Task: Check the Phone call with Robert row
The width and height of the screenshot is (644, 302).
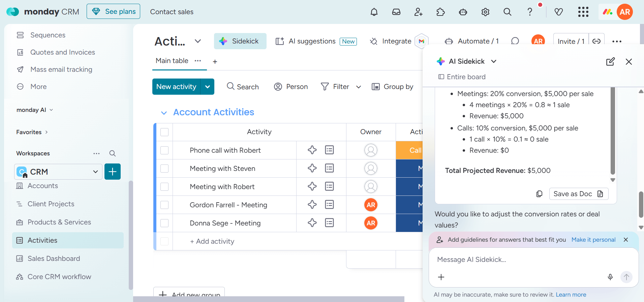Action: (x=164, y=150)
